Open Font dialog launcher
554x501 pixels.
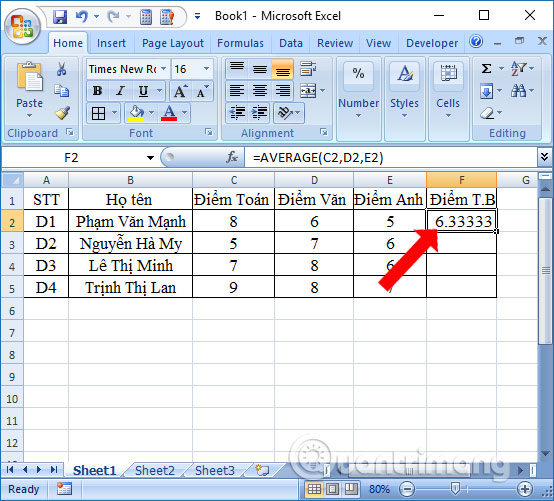[x=209, y=132]
